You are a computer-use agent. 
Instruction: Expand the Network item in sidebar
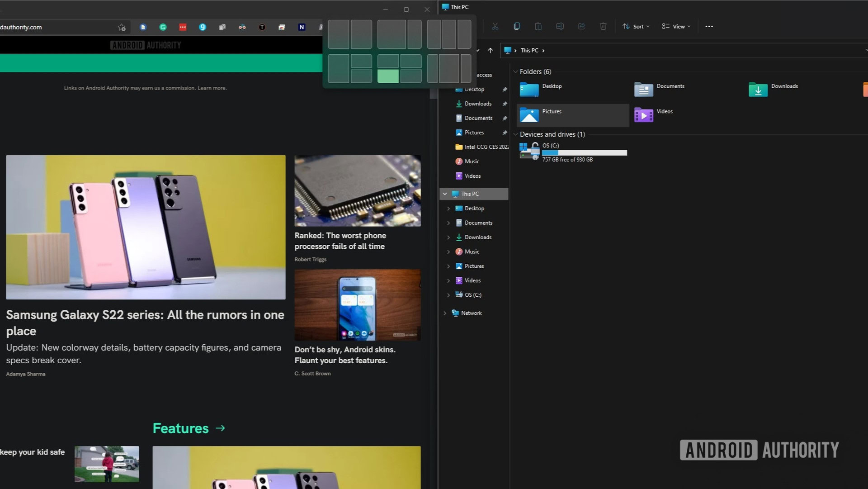point(445,313)
